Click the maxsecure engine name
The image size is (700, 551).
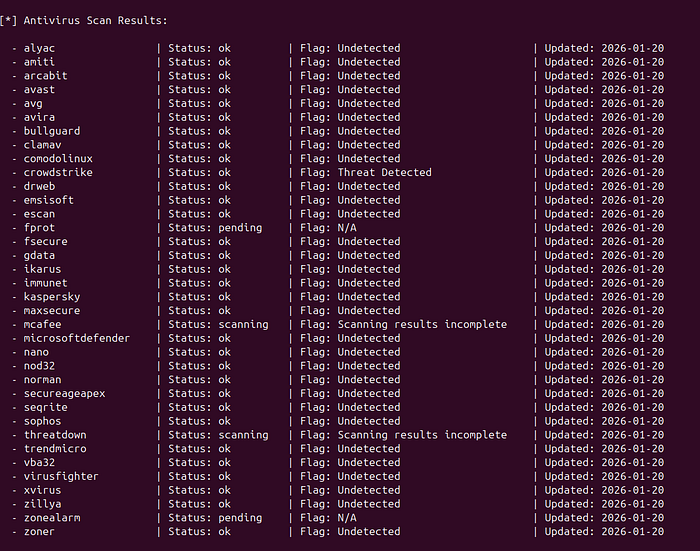click(x=52, y=311)
